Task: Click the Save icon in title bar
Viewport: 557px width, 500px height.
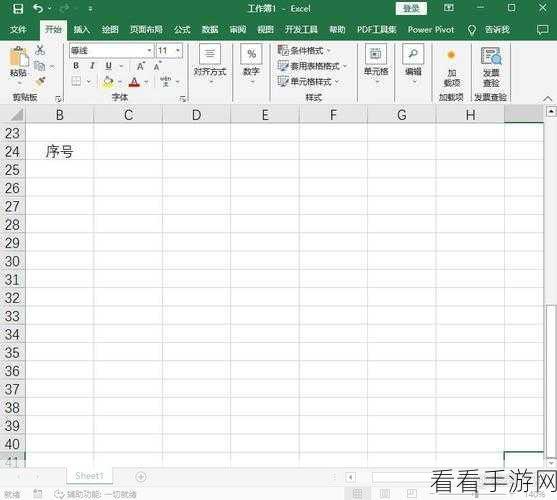Action: [x=17, y=9]
